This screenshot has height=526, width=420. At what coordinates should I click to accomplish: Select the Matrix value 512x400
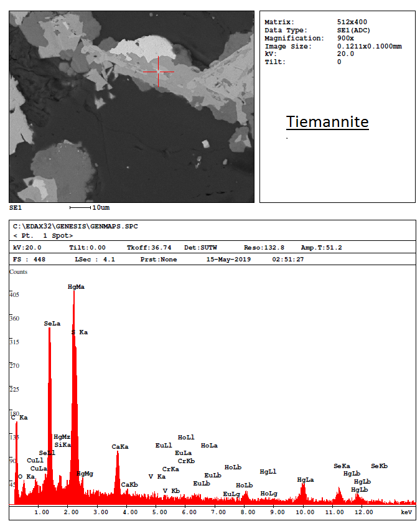point(352,22)
